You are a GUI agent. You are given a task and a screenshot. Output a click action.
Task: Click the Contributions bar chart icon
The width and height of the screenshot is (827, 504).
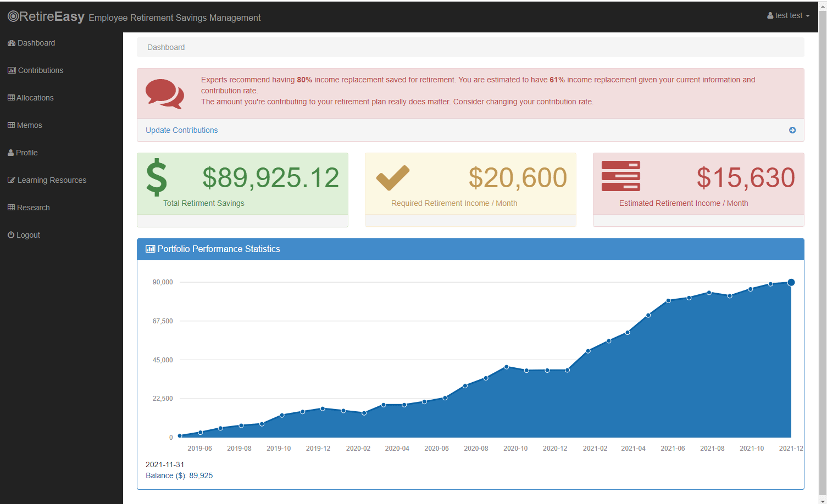tap(12, 70)
